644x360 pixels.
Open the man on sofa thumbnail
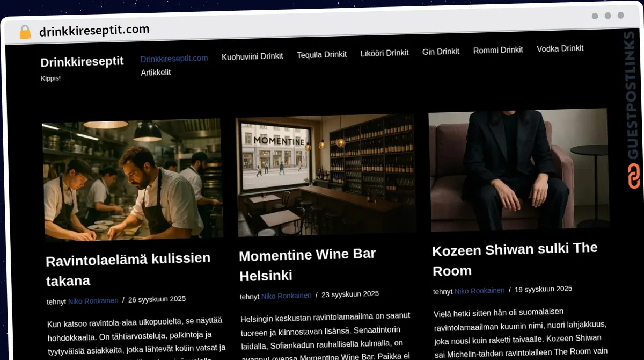click(519, 170)
